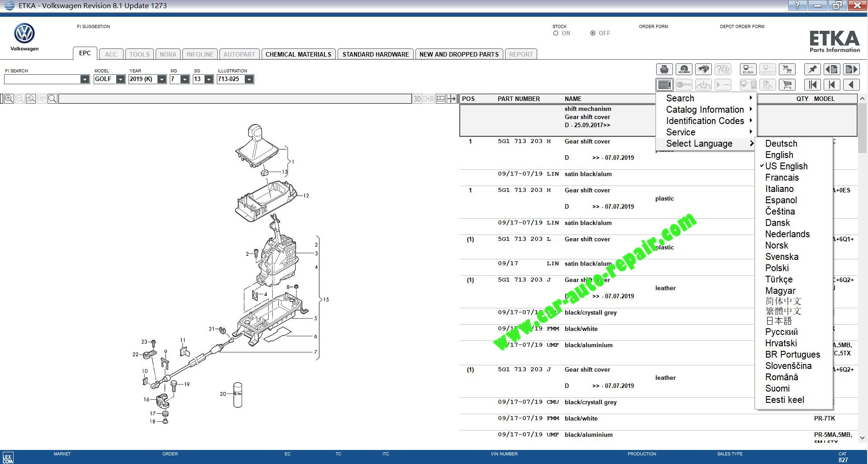Viewport: 868px width, 464px height.
Task: Open the single shopping cart icon
Action: pos(787,85)
